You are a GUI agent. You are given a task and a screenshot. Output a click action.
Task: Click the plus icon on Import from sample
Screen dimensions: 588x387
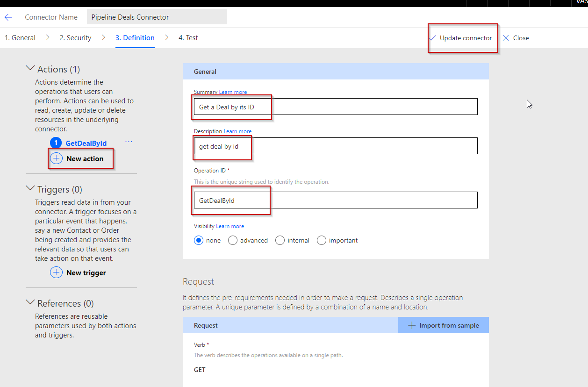click(412, 325)
